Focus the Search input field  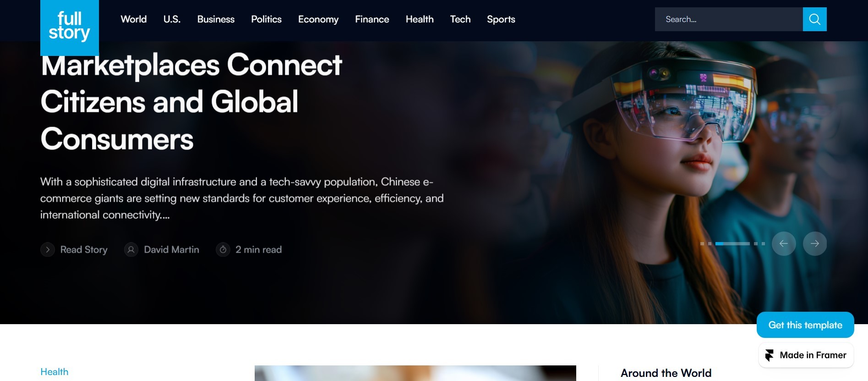(x=729, y=19)
